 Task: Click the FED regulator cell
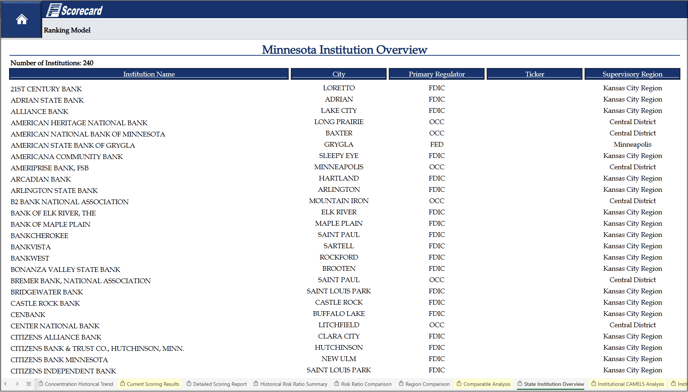tap(437, 144)
